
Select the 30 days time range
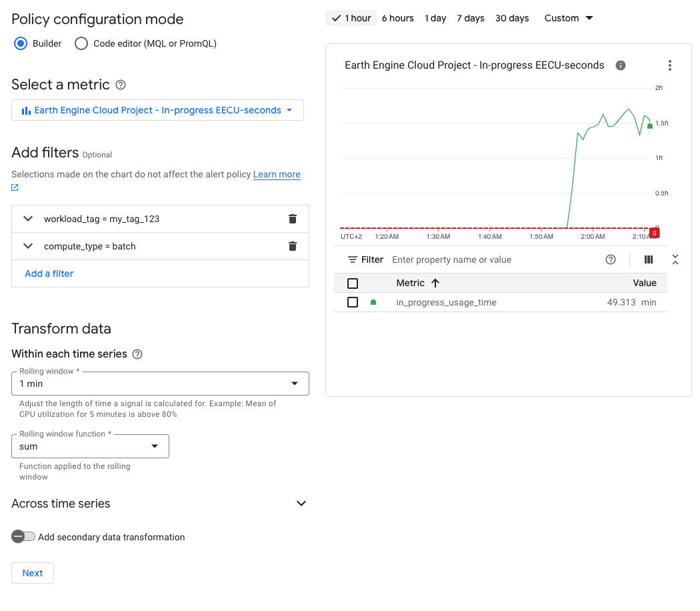tap(511, 18)
